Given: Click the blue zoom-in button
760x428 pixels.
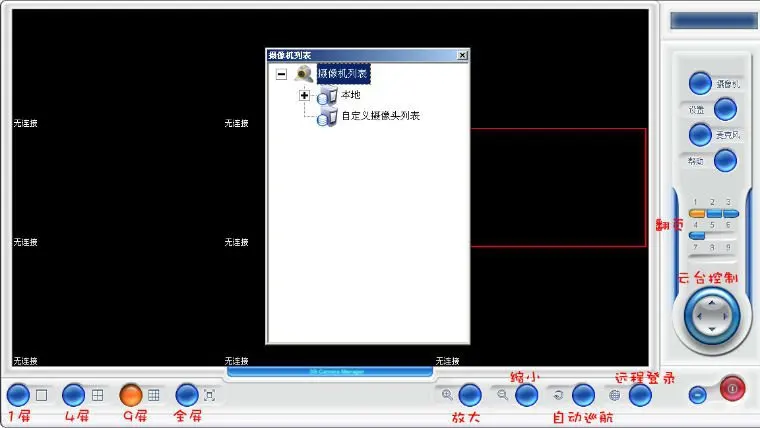Looking at the screenshot, I should (470, 395).
